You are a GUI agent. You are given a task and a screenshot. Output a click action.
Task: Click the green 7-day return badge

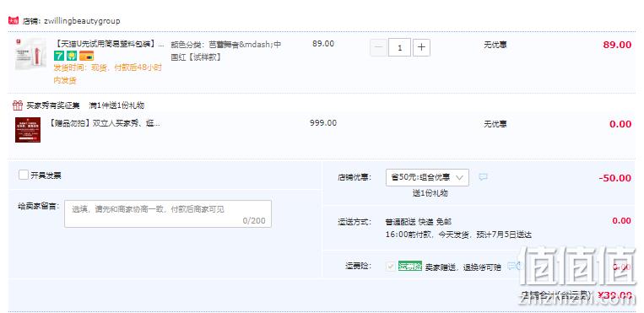click(x=59, y=56)
